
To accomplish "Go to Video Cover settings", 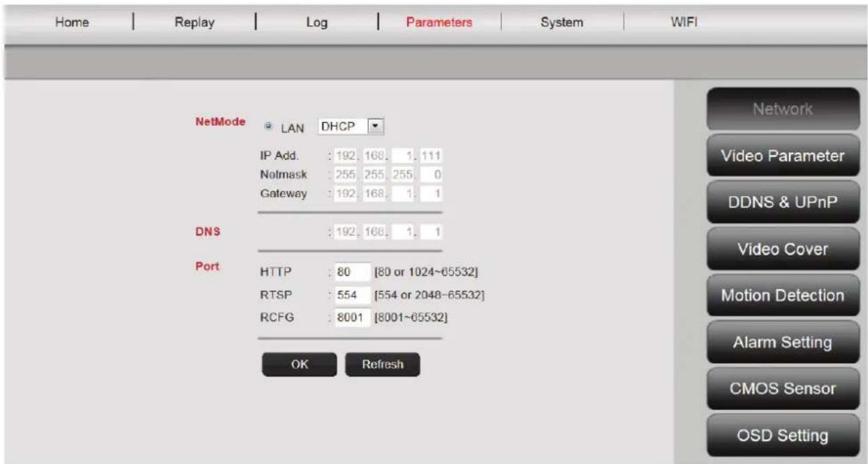I will pos(783,249).
